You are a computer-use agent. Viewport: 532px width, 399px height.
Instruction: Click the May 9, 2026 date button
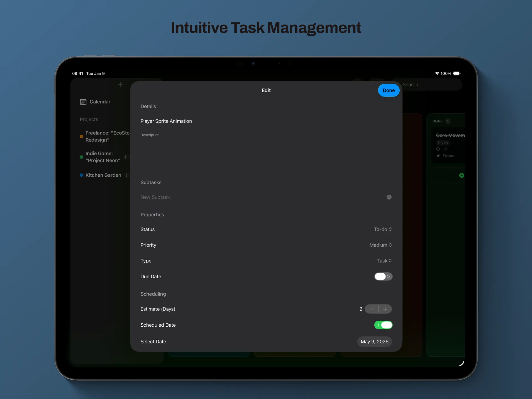pyautogui.click(x=374, y=342)
